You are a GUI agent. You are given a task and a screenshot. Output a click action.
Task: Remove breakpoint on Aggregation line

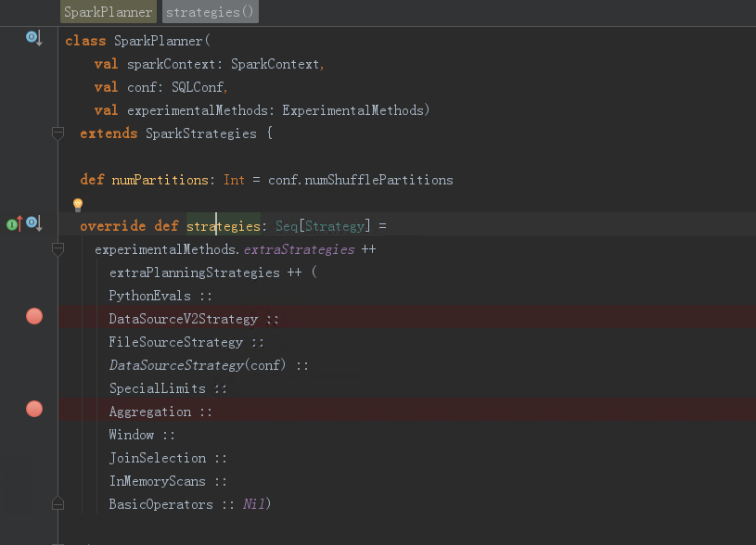pyautogui.click(x=34, y=409)
